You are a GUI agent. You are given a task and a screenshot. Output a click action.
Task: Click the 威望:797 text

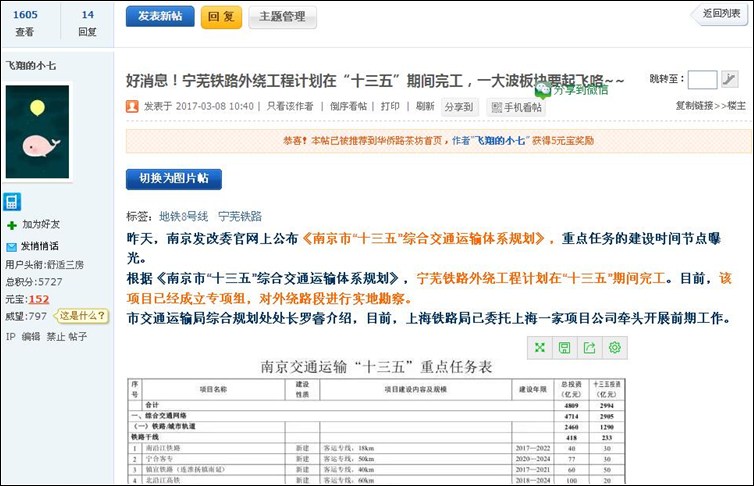26,316
